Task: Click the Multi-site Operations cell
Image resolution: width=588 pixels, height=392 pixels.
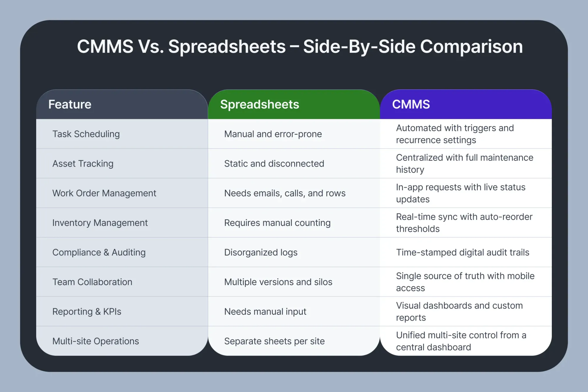Action: tap(122, 341)
